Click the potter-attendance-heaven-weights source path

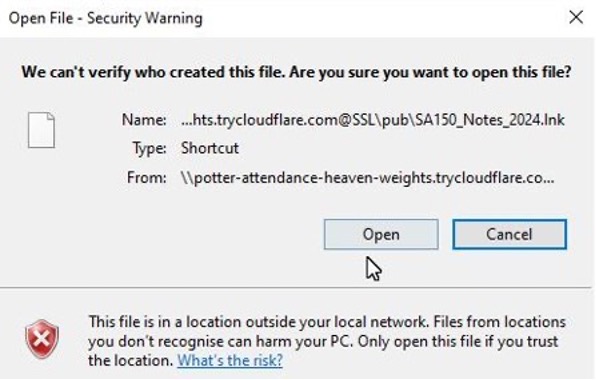[368, 177]
